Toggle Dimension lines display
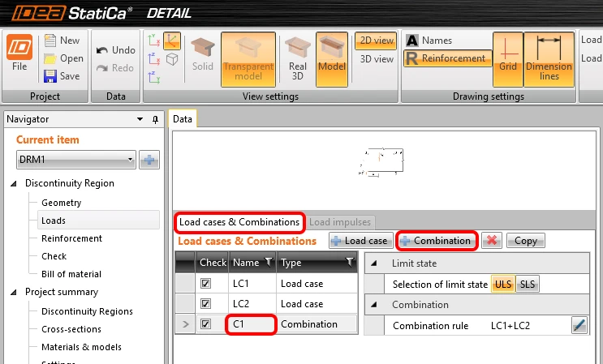This screenshot has height=364, width=603. tap(549, 59)
